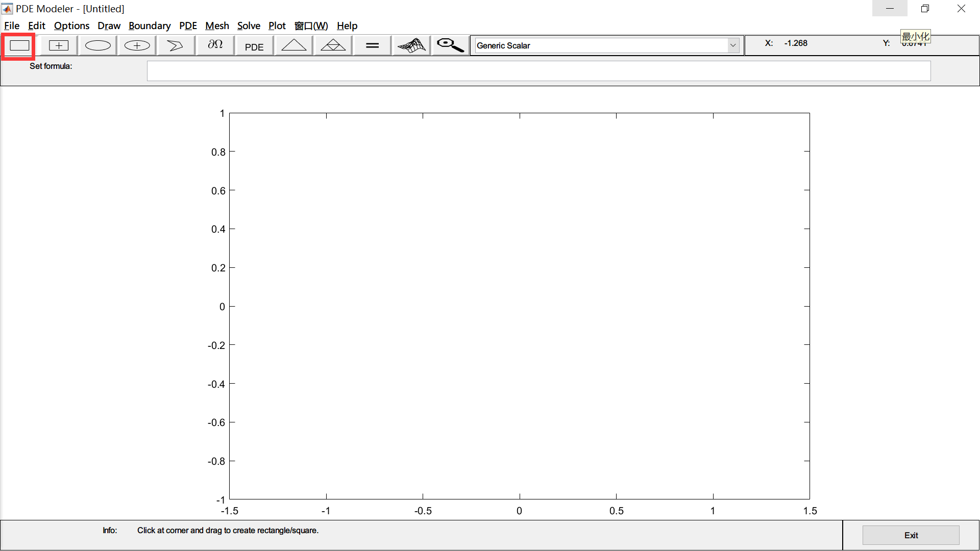980x551 pixels.
Task: Select the centered ellipse tool
Action: [x=136, y=45]
